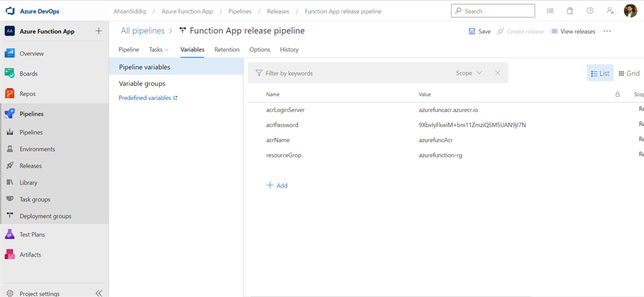Open the help question mark icon

pos(590,11)
